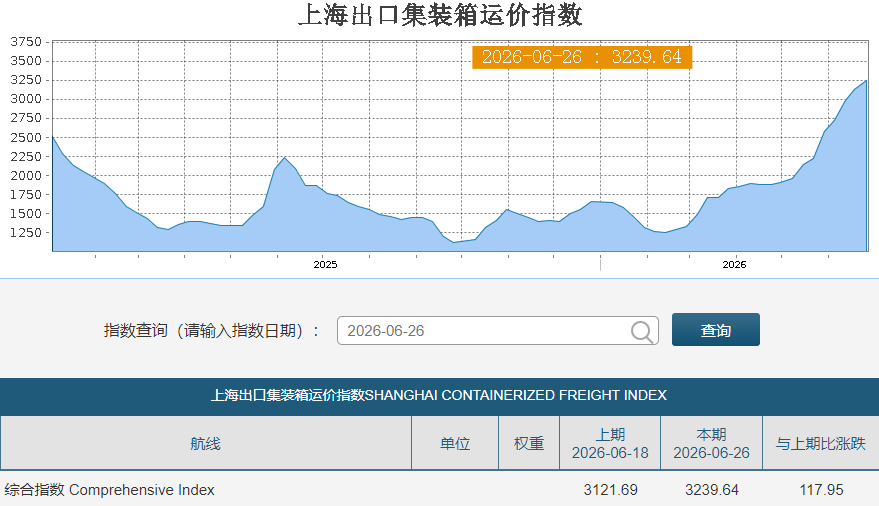Click the 单位 column header
This screenshot has width=879, height=506.
(x=455, y=443)
